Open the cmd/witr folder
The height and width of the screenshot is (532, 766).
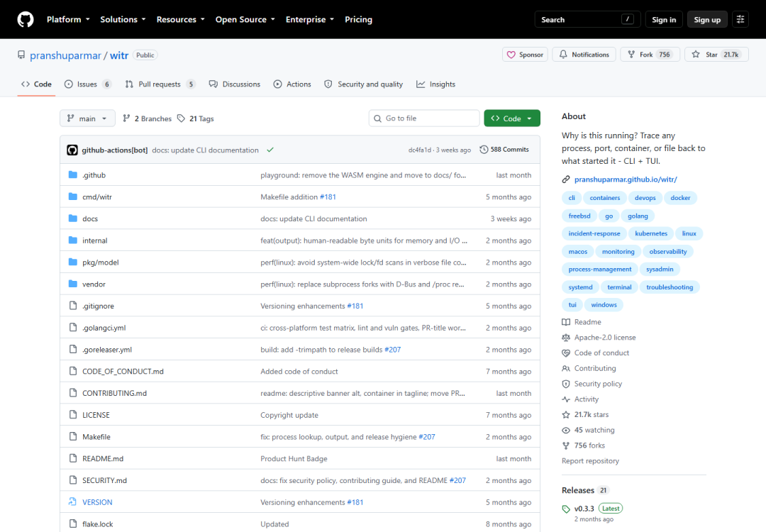coord(97,197)
